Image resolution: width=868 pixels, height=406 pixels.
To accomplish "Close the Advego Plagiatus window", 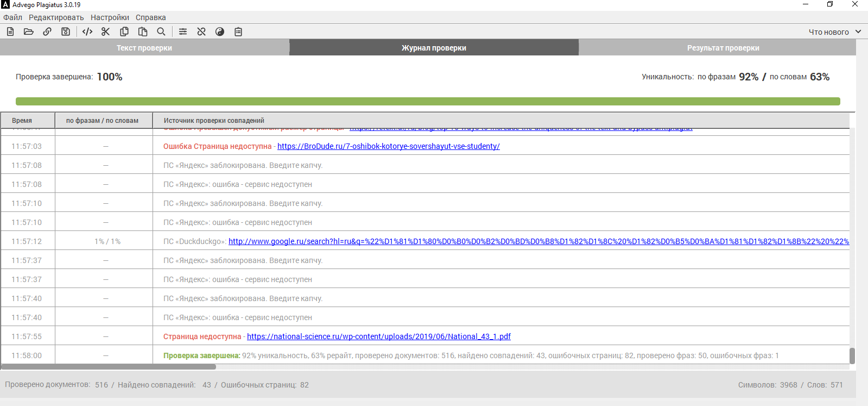I will (x=855, y=4).
